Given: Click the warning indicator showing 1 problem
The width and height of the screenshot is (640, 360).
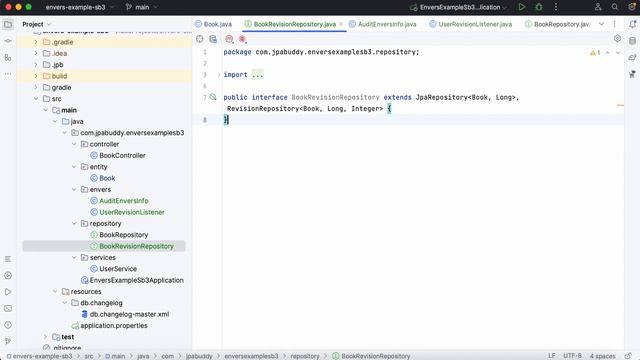Looking at the screenshot, I should pos(595,53).
